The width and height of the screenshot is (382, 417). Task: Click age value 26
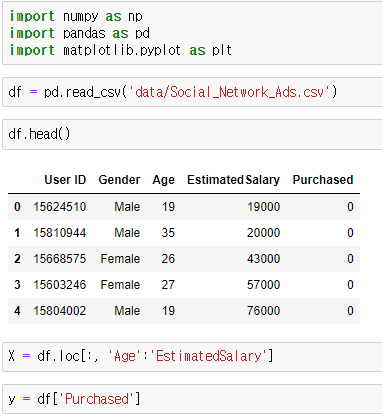pos(168,259)
